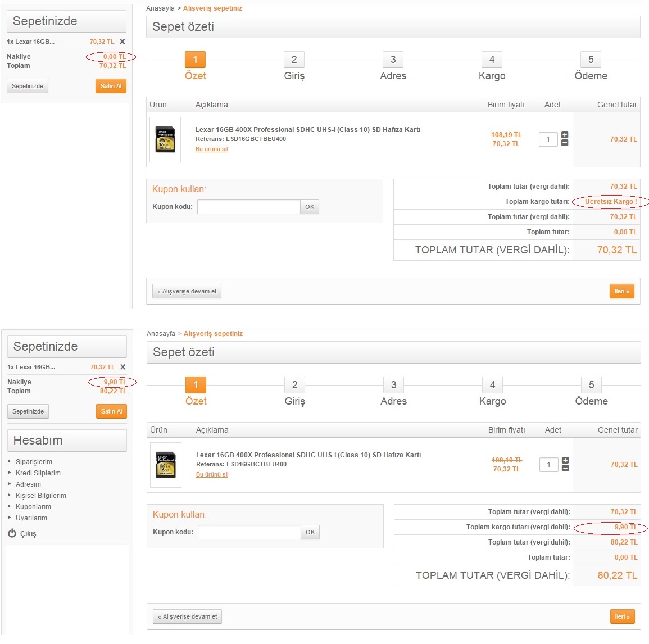Click Ücretsiz Kargo ! value

tap(610, 202)
